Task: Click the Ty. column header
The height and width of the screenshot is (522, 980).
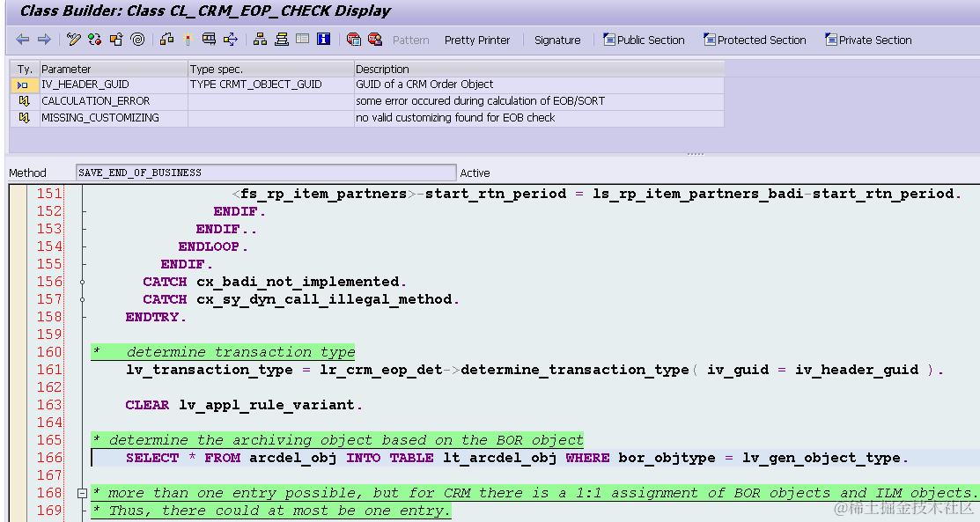Action: click(25, 69)
